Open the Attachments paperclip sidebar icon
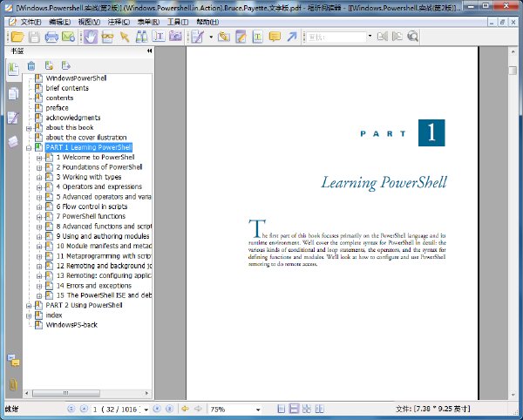 (13, 384)
